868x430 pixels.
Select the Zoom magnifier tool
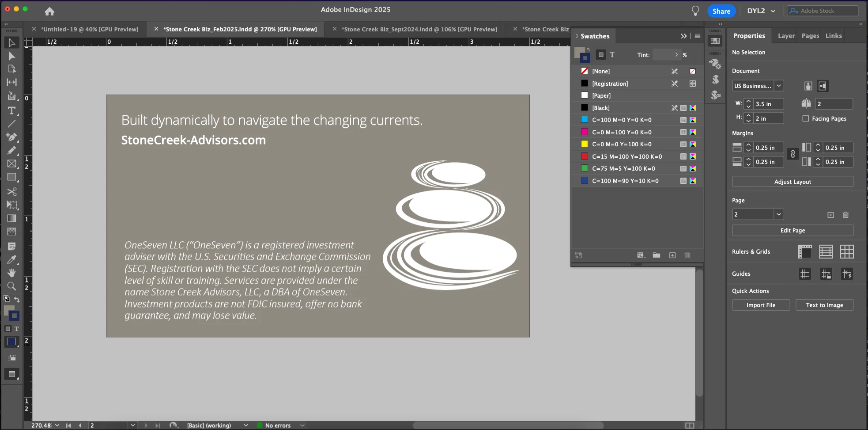12,286
